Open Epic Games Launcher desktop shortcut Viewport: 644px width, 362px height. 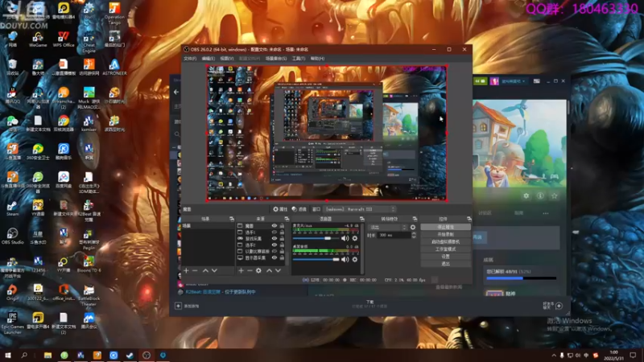(12, 323)
